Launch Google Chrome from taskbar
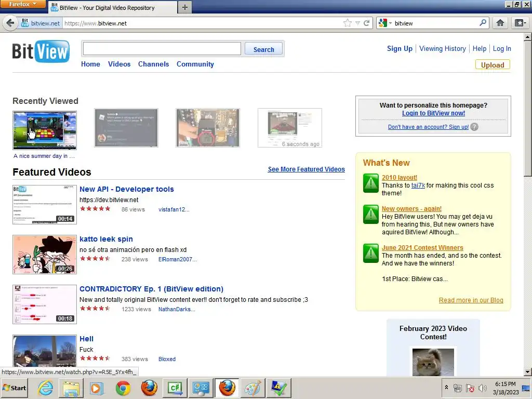The height and width of the screenshot is (399, 532). [x=123, y=388]
